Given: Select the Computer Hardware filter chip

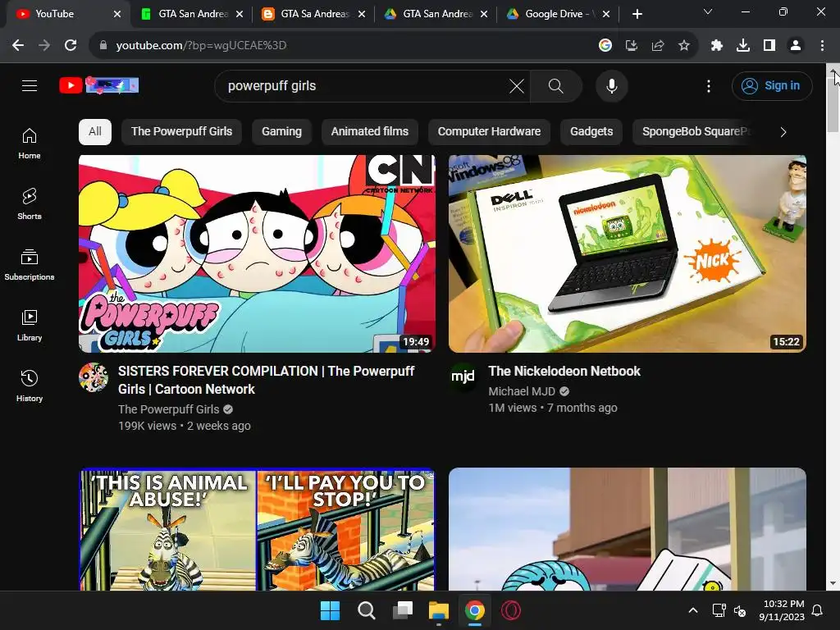Looking at the screenshot, I should pos(489,132).
